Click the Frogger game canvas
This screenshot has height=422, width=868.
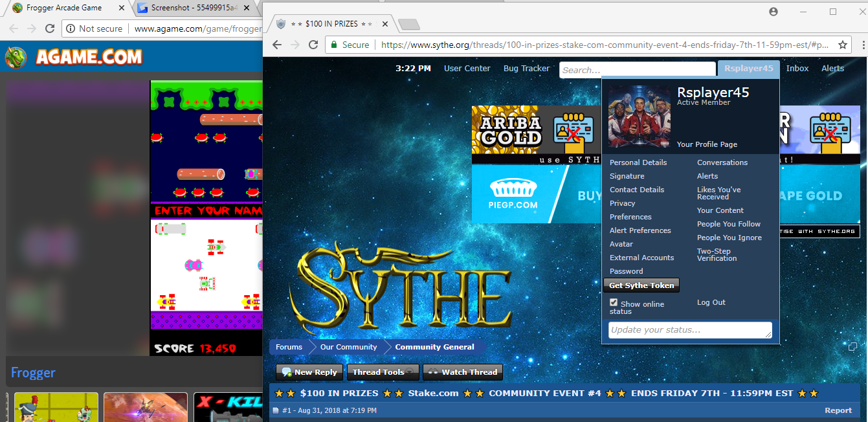tap(206, 218)
